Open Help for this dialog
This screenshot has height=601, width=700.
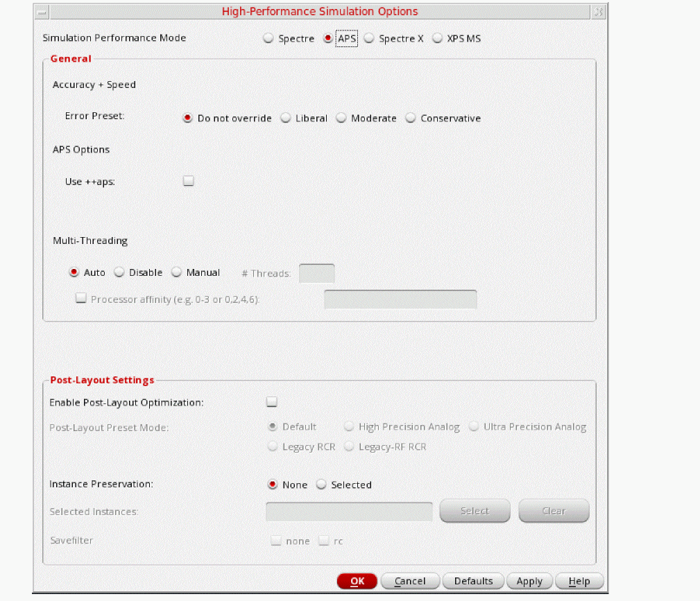pyautogui.click(x=579, y=581)
